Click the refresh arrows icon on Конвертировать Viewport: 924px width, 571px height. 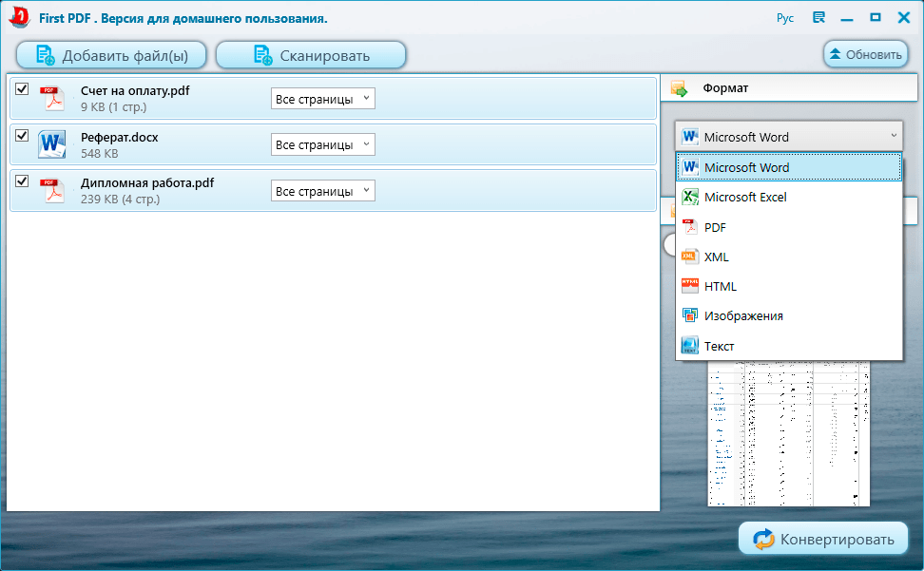[763, 539]
